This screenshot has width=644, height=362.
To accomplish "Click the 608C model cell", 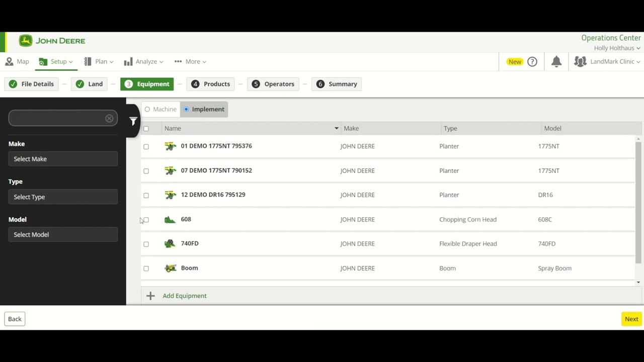I will pos(545,219).
